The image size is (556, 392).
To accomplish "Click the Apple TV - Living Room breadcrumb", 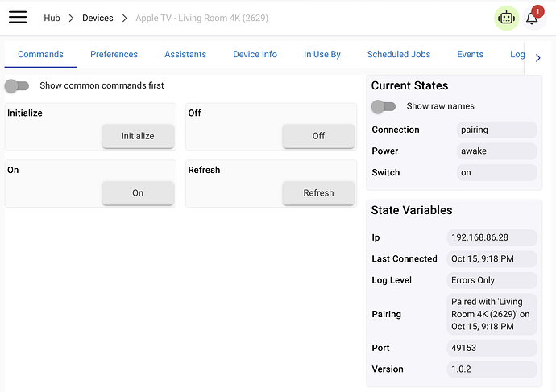I will (201, 18).
